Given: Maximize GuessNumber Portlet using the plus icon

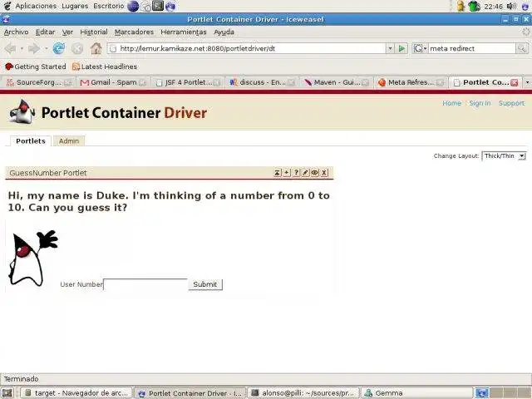Looking at the screenshot, I should click(x=287, y=173).
